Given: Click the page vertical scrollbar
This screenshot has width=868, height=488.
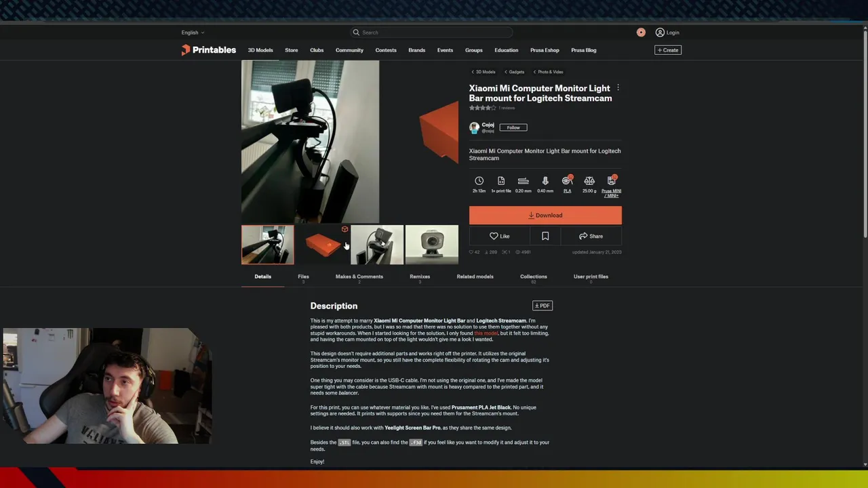Looking at the screenshot, I should (865, 136).
